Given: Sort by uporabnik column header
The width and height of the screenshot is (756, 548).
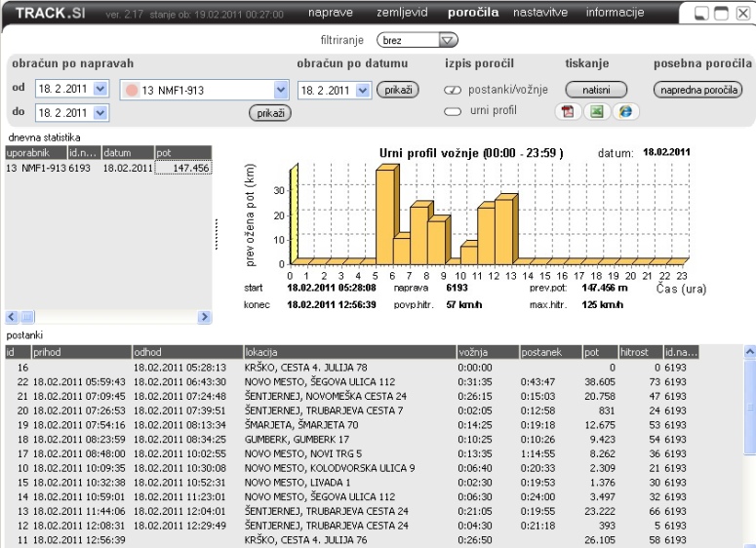Looking at the screenshot, I should [x=36, y=153].
